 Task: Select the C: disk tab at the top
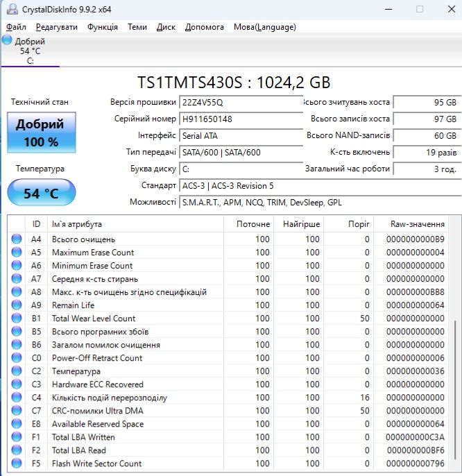(30, 51)
